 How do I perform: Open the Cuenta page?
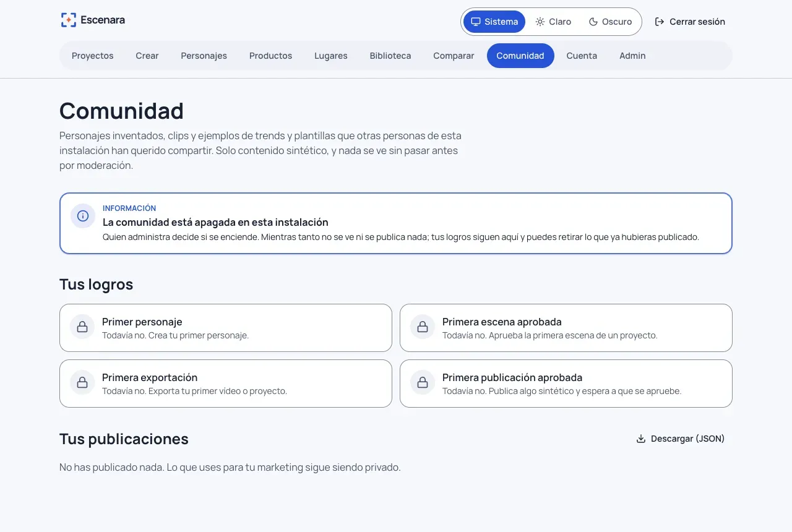coord(582,56)
